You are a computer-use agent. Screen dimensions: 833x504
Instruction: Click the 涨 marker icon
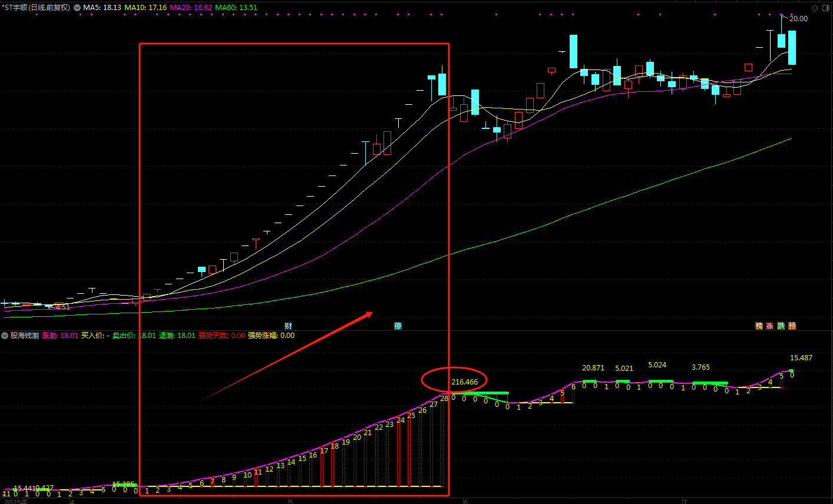tap(770, 326)
